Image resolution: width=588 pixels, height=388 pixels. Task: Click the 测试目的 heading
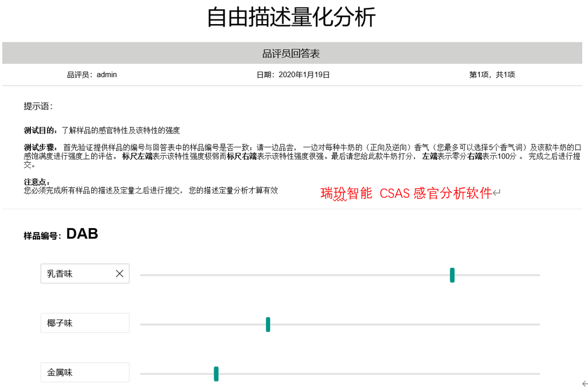[x=42, y=130]
